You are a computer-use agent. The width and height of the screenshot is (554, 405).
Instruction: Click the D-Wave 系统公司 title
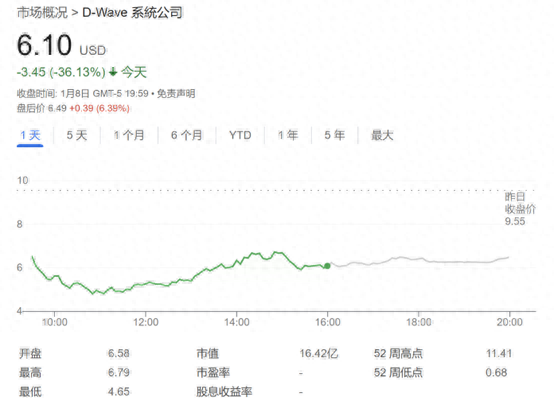coord(132,13)
